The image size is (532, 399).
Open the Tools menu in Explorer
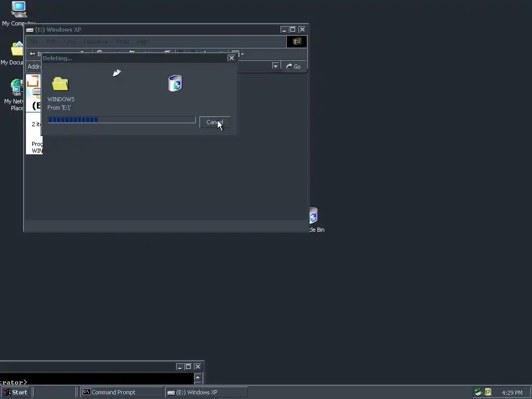pyautogui.click(x=122, y=42)
